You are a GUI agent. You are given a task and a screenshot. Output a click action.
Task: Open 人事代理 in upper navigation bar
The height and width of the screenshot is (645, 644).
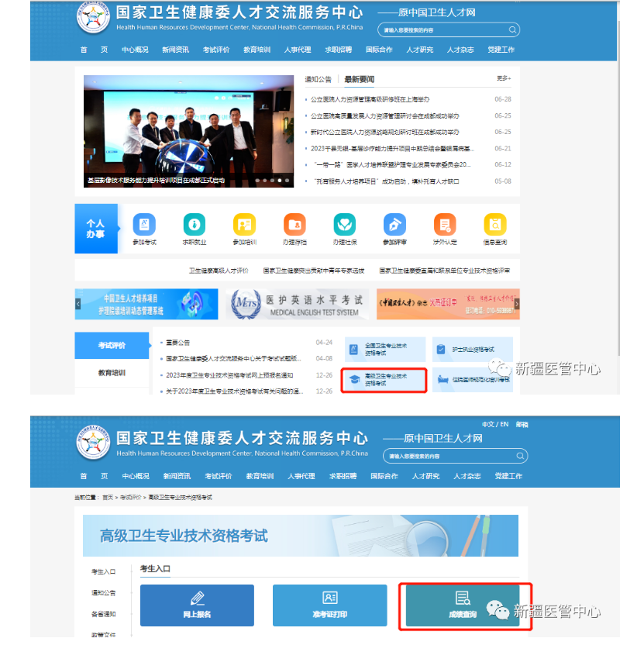298,50
